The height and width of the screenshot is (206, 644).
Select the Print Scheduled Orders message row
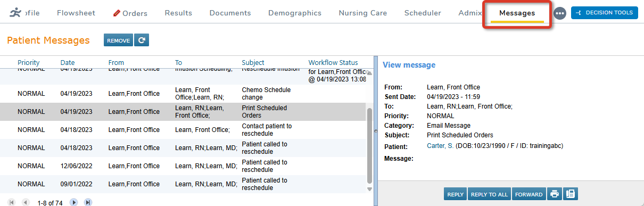click(x=183, y=112)
